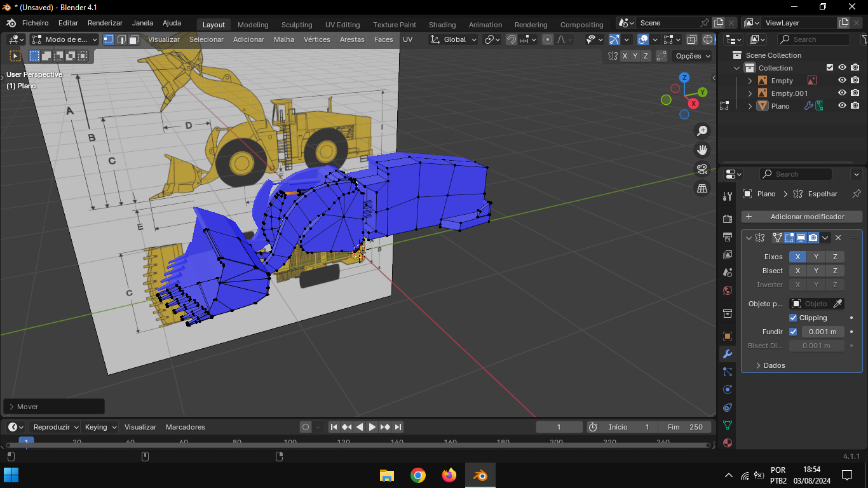
Task: Launch Google Chrome from the taskbar
Action: pos(418,475)
